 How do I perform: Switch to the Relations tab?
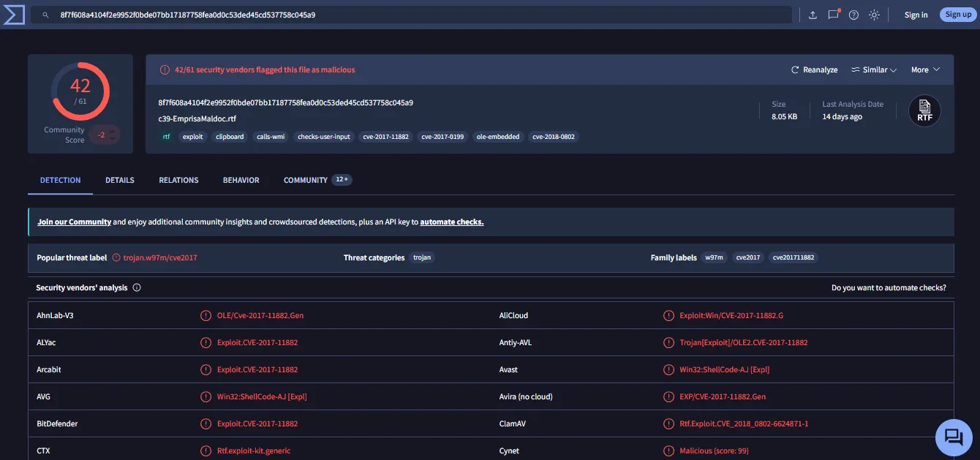point(178,180)
